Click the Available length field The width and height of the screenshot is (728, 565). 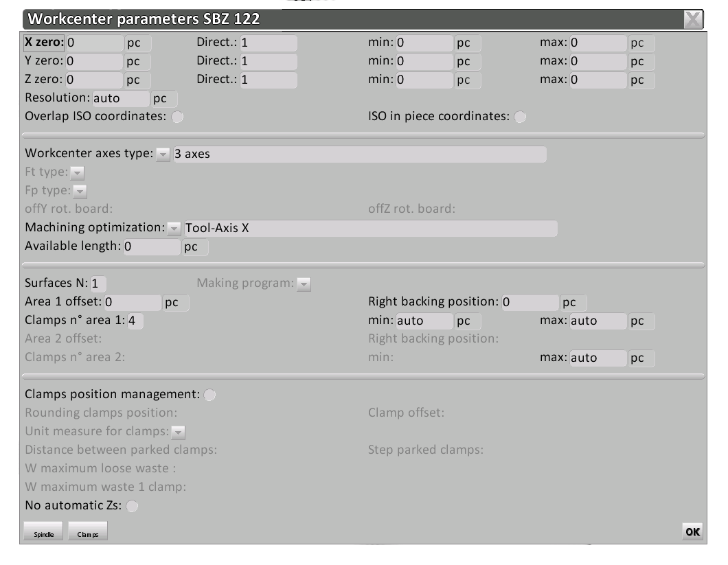[x=151, y=246]
